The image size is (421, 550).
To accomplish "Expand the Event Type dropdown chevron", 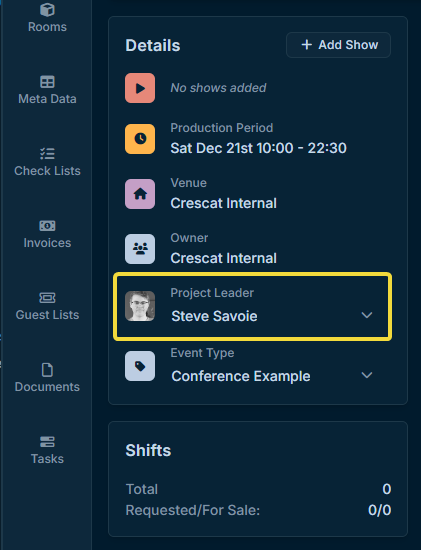I will pos(367,375).
